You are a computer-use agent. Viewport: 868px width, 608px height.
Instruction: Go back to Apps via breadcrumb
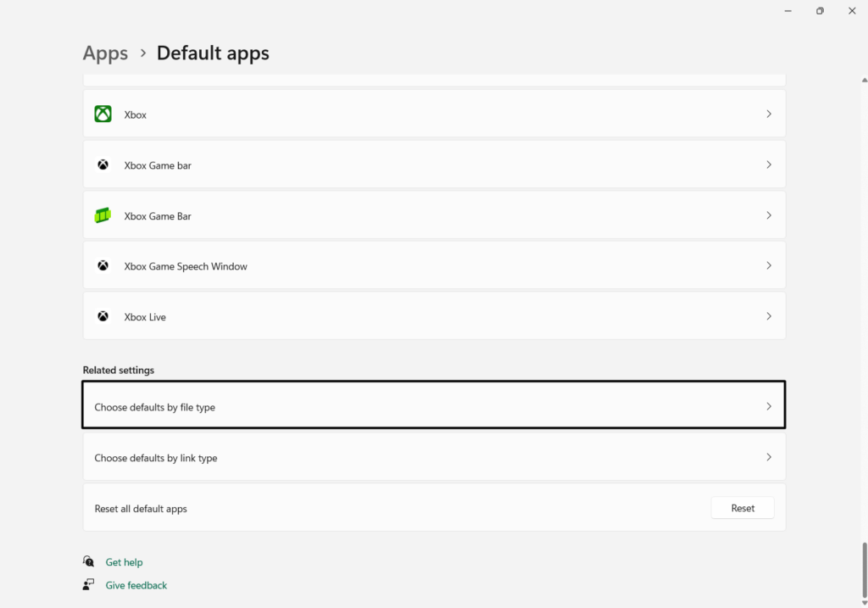[105, 53]
